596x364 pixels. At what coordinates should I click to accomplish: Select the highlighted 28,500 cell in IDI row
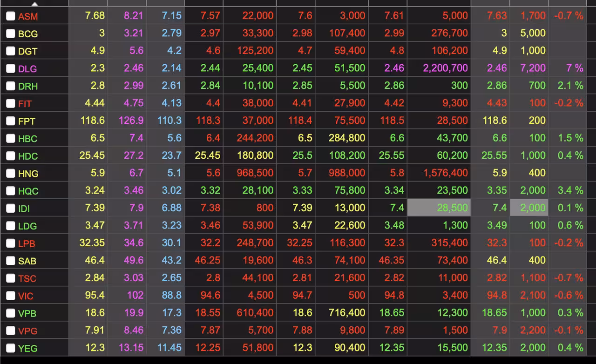tap(439, 208)
